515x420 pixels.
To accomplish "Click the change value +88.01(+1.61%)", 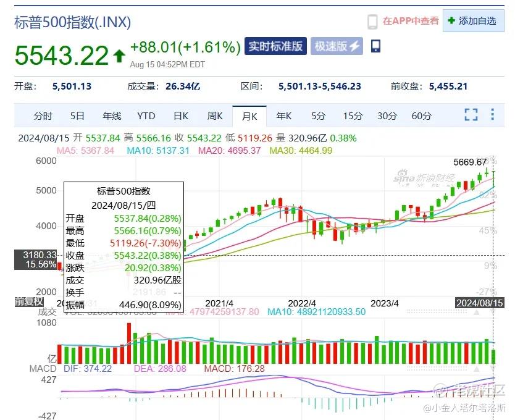I will pyautogui.click(x=186, y=48).
